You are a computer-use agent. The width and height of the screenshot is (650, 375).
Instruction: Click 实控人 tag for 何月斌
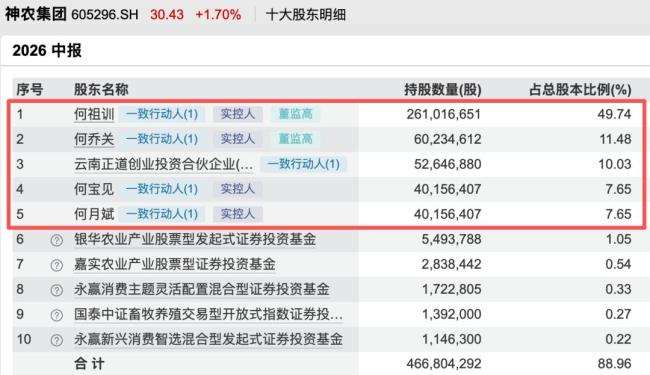pos(238,214)
